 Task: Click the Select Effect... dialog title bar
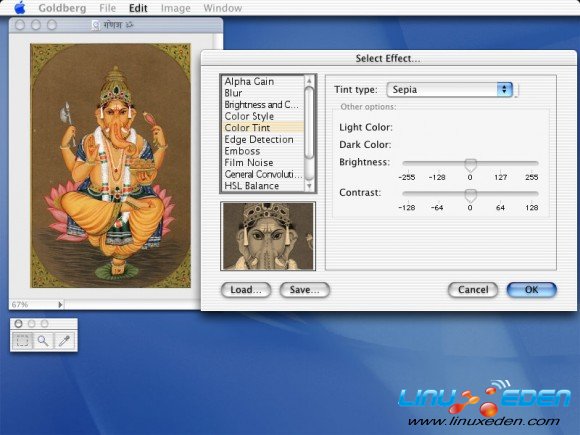[x=388, y=58]
